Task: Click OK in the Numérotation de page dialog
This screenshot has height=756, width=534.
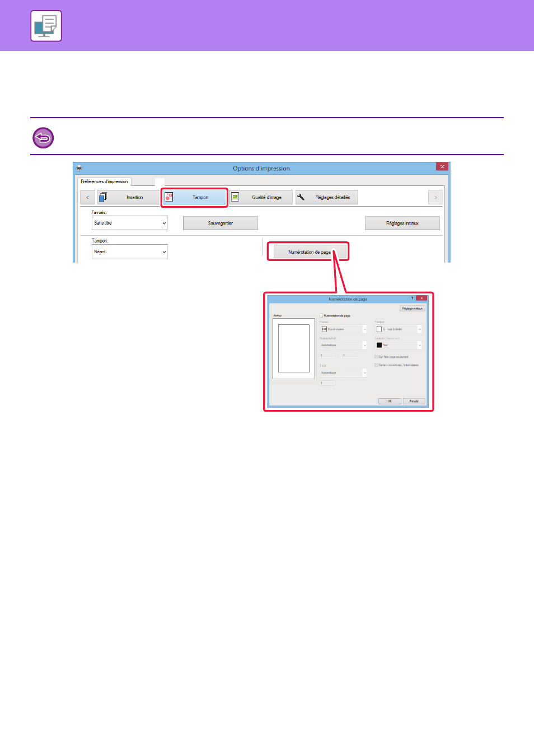Action: (390, 401)
